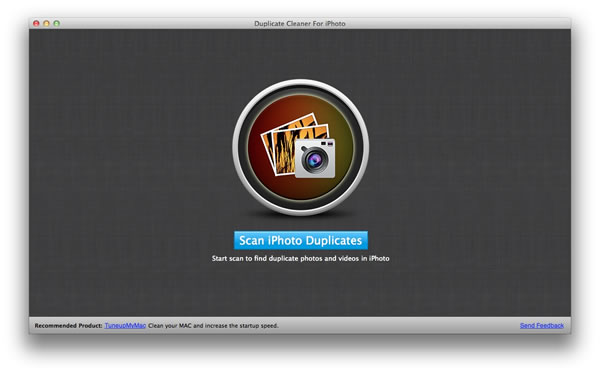This screenshot has width=600, height=374.
Task: Click the circular iPhoto camera icon
Action: [x=301, y=147]
